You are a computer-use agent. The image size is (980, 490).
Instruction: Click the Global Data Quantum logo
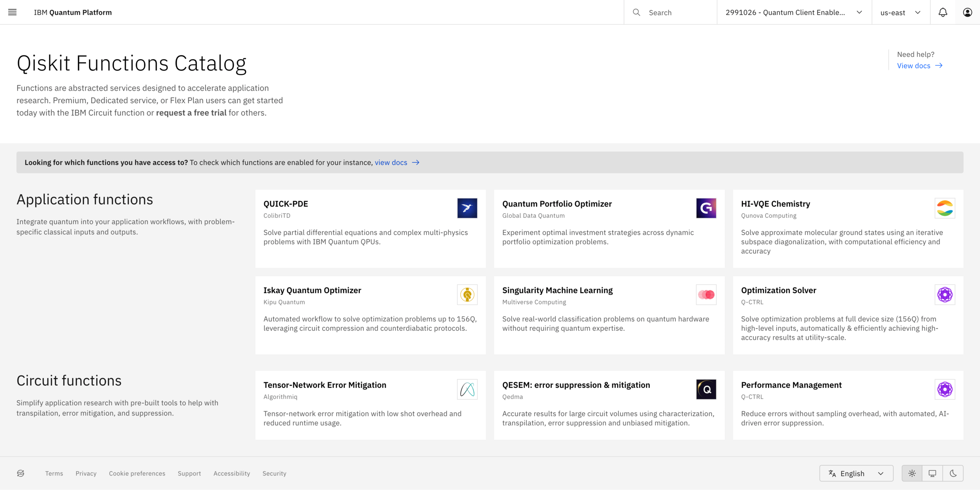click(706, 208)
